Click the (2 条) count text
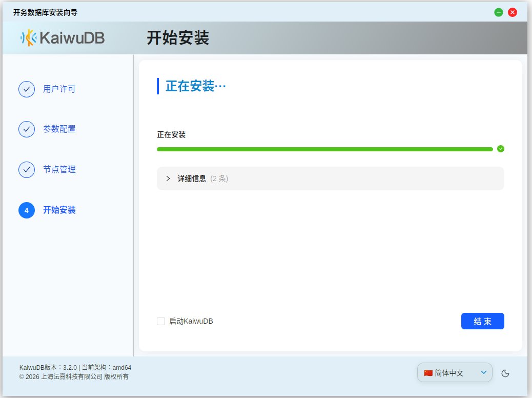 [219, 178]
